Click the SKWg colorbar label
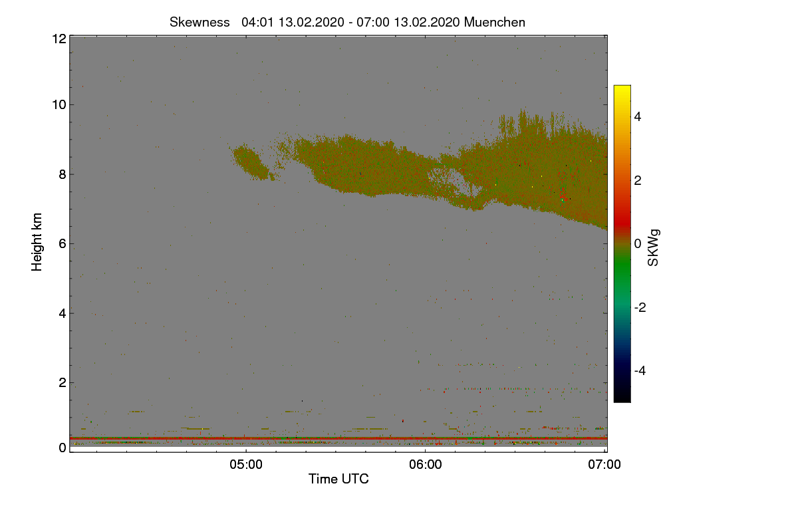 coord(654,247)
